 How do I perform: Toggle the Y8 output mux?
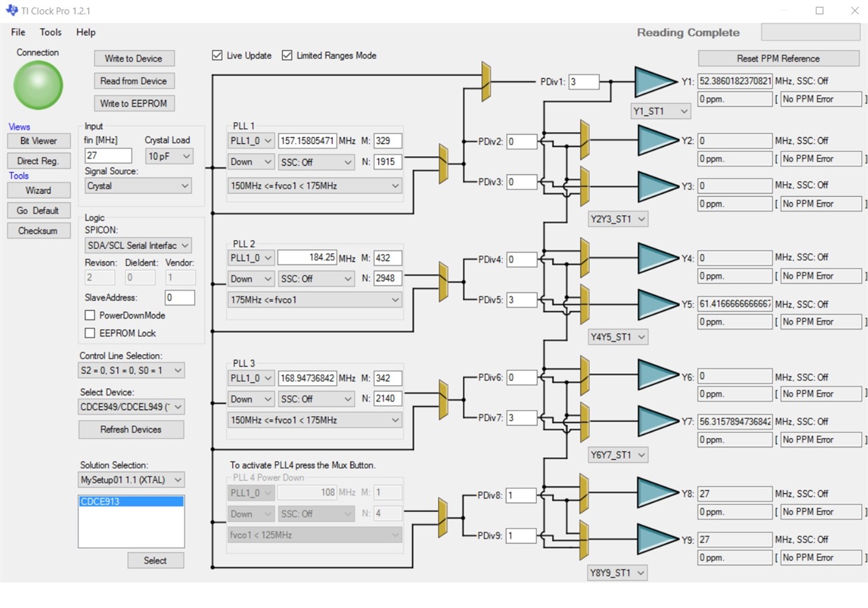(x=584, y=493)
